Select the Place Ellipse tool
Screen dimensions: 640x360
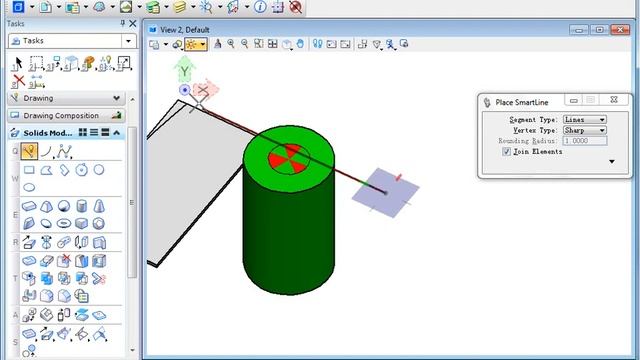29,187
